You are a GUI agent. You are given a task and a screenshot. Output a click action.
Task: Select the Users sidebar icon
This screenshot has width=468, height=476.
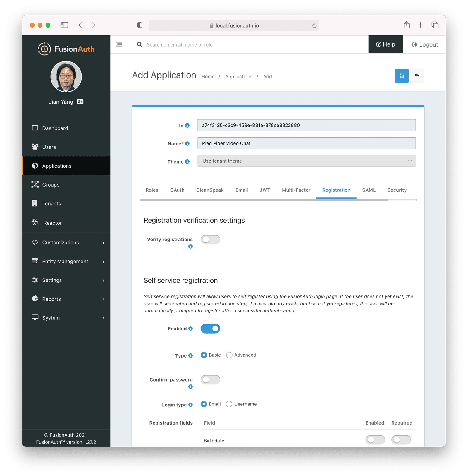tap(35, 147)
